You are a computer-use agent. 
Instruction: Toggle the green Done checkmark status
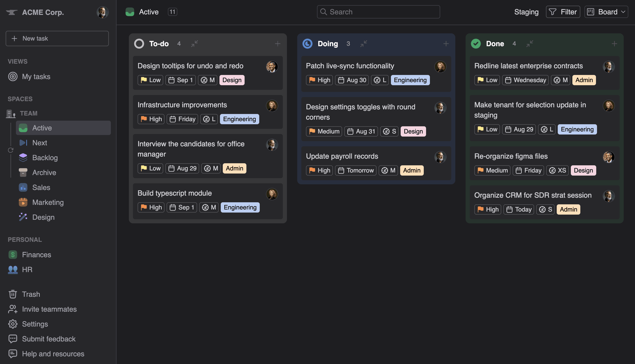click(476, 44)
